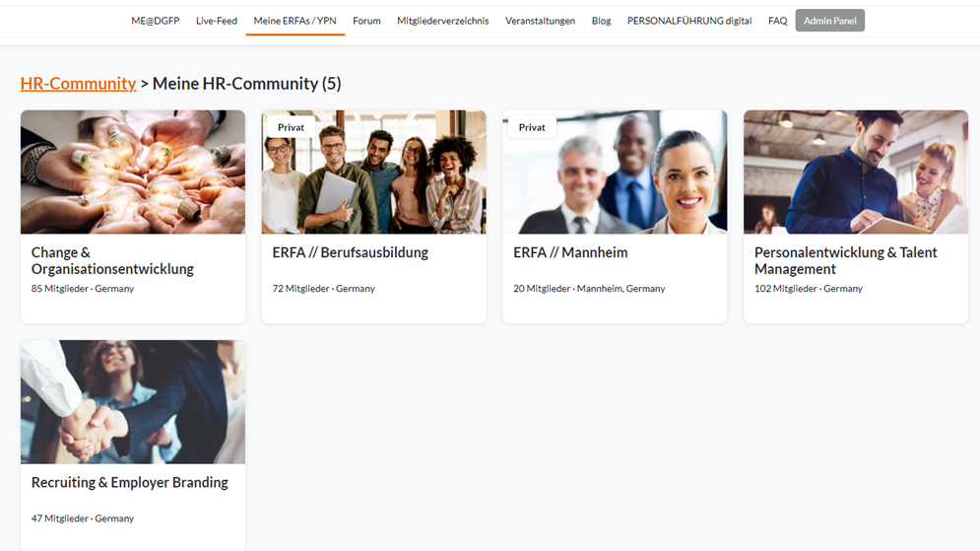This screenshot has height=551, width=980.
Task: Open the Personalentwicklung & Talent Management title
Action: [x=846, y=261]
